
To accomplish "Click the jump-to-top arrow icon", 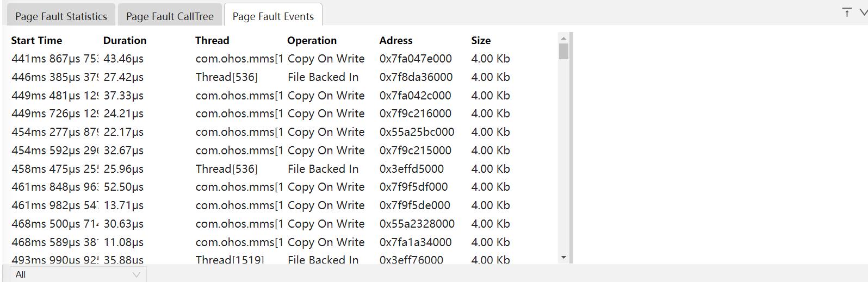I will tap(847, 12).
